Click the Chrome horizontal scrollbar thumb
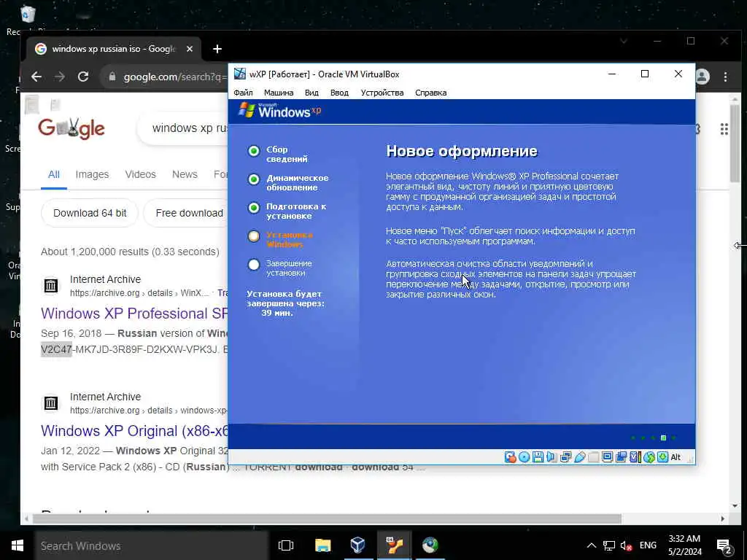This screenshot has width=747, height=560. 327,518
